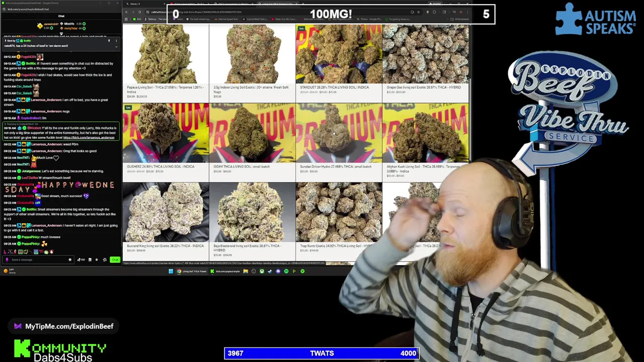The image size is (644, 362).
Task: Open Grape Gas living soil Exotic image
Action: coord(425,54)
